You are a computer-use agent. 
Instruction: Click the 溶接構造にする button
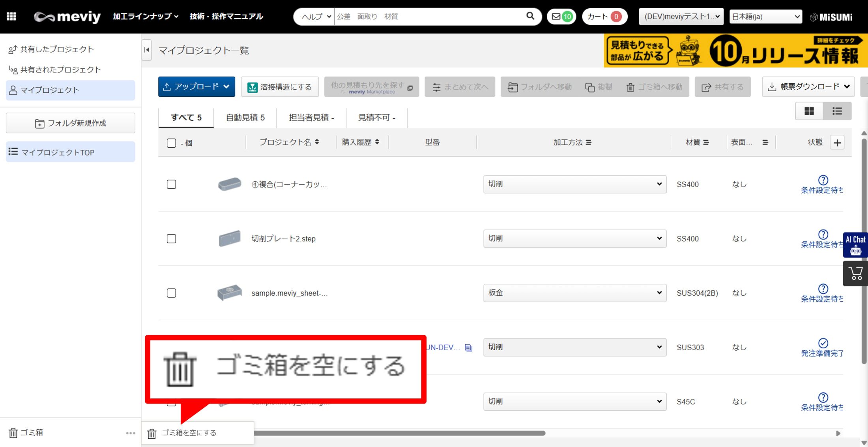[x=280, y=87]
